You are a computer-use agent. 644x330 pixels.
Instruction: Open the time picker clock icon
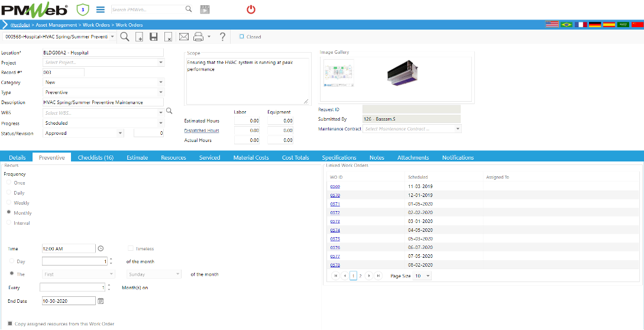coord(101,248)
